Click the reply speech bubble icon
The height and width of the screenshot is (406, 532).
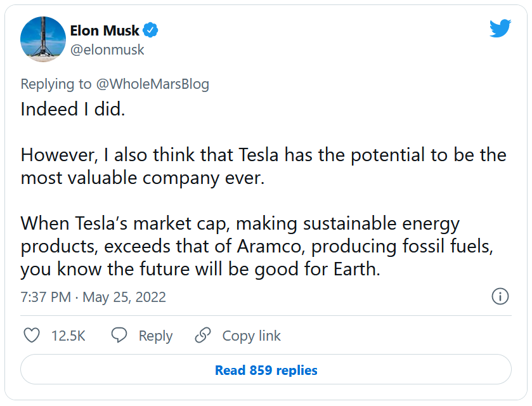coord(119,336)
